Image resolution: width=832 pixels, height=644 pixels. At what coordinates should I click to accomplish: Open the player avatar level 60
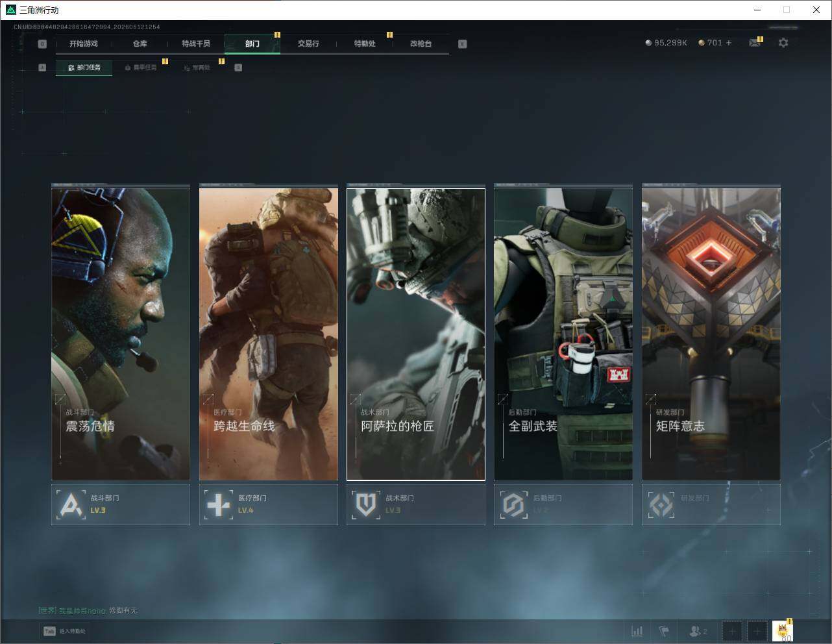click(x=783, y=631)
